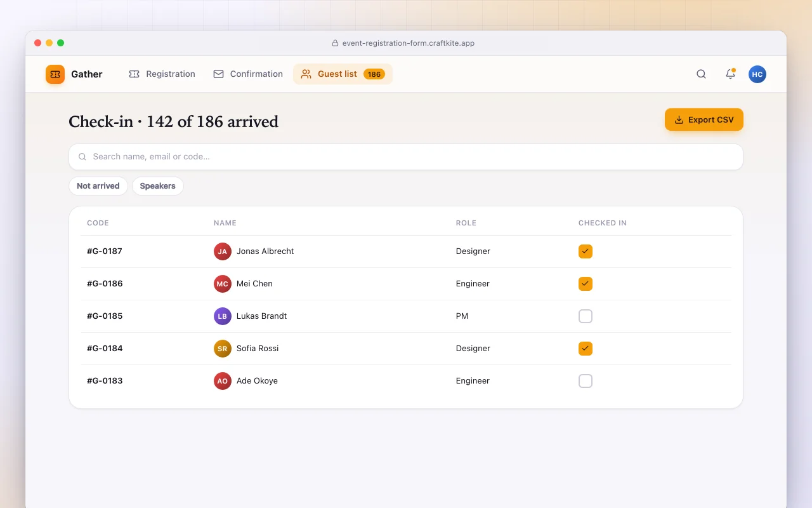Viewport: 812px width, 508px height.
Task: Switch to the Confirmation tab
Action: click(248, 74)
